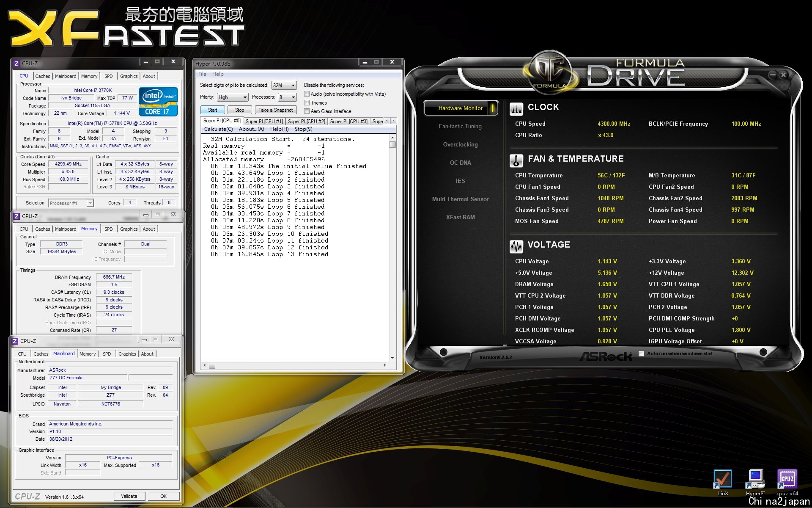Minimize the Formula Drive window

[x=772, y=75]
